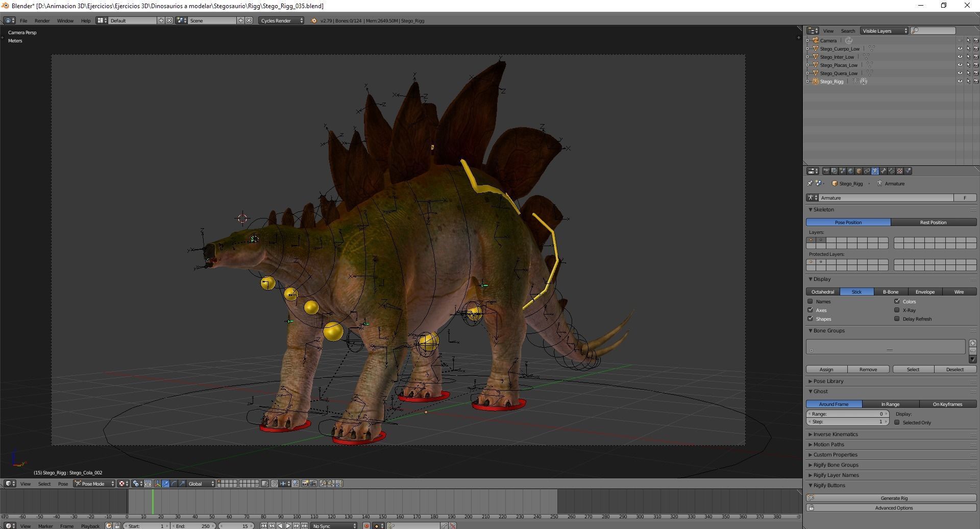The image size is (980, 529).
Task: Open the World properties tab
Action: (x=850, y=171)
